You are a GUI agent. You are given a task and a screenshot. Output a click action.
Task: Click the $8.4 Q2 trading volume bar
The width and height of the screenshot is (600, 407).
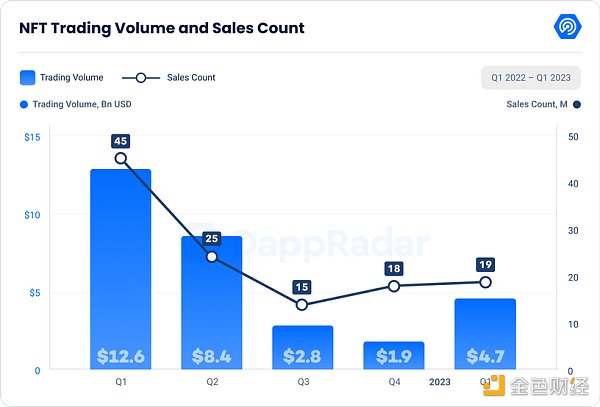click(x=212, y=300)
